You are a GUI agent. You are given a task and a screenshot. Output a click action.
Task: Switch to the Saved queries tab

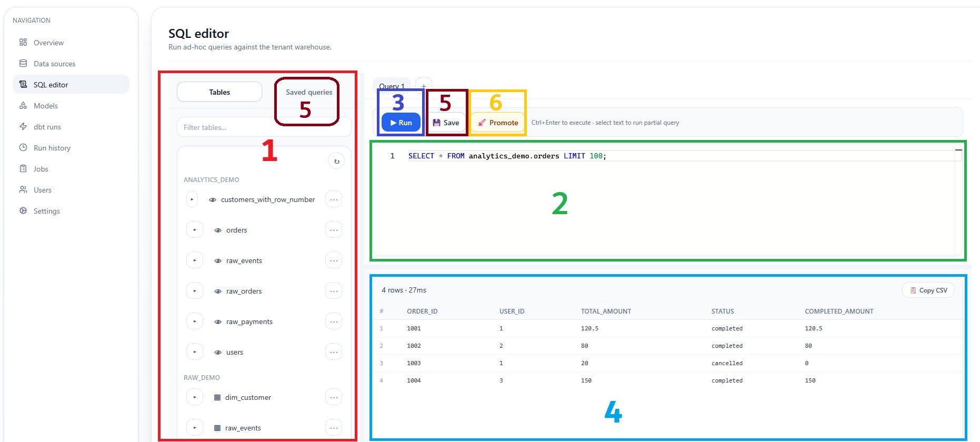tap(309, 92)
